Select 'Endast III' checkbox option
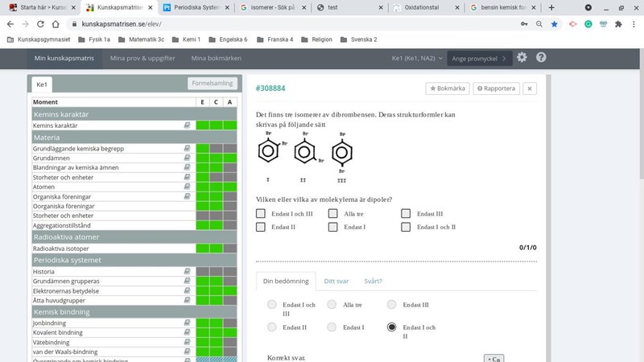Image resolution: width=644 pixels, height=362 pixels. (x=406, y=214)
